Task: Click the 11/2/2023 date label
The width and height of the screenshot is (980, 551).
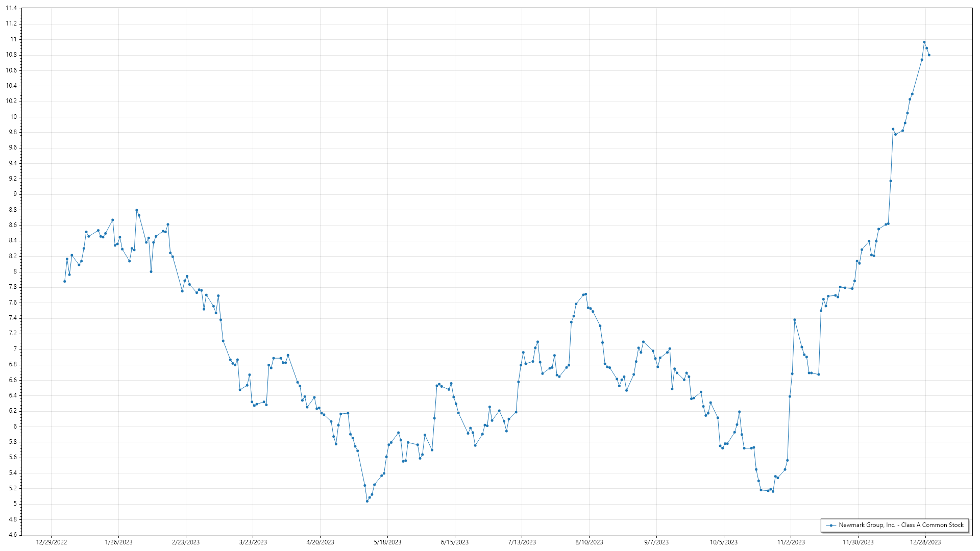Action: pos(791,542)
